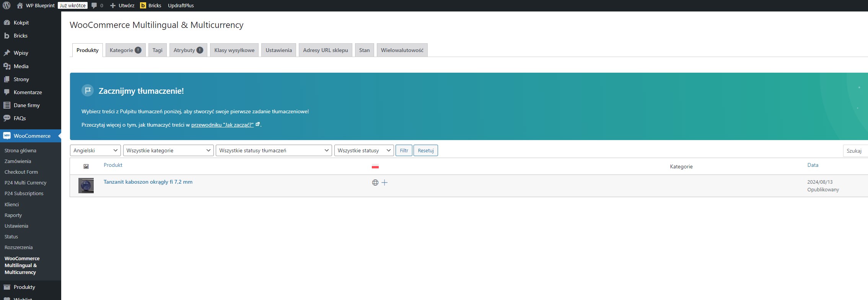Open Status in the sidebar

11,236
